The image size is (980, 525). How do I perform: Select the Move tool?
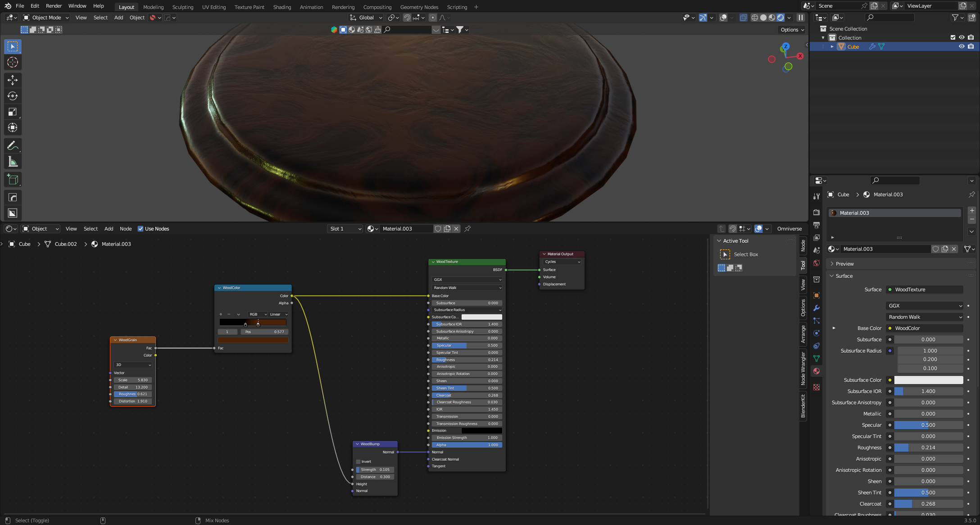point(13,80)
